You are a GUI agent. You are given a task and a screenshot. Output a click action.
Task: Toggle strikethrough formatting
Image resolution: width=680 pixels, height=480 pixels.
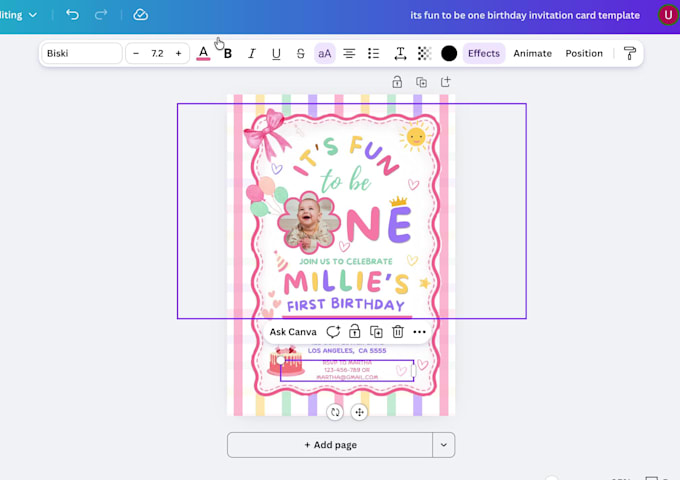[x=300, y=53]
